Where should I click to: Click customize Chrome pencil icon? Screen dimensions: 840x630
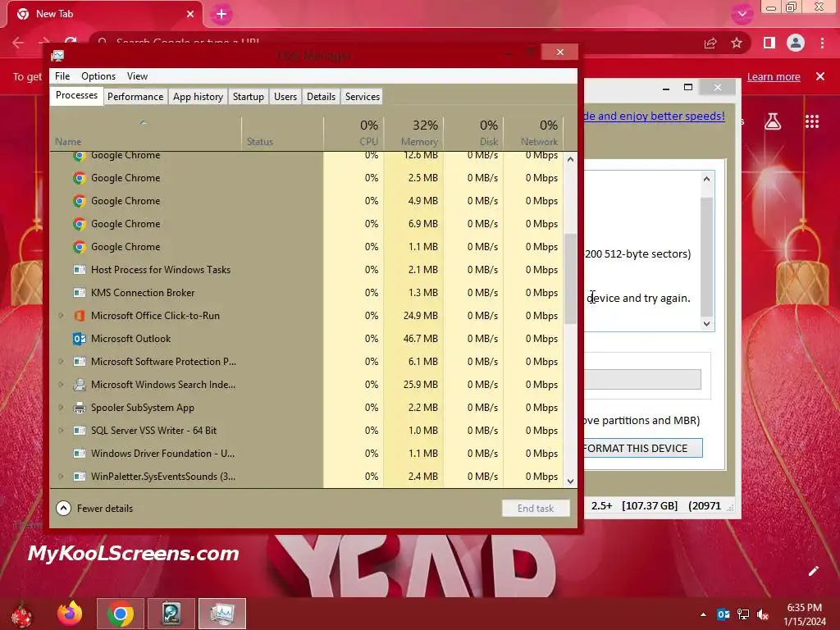(813, 571)
